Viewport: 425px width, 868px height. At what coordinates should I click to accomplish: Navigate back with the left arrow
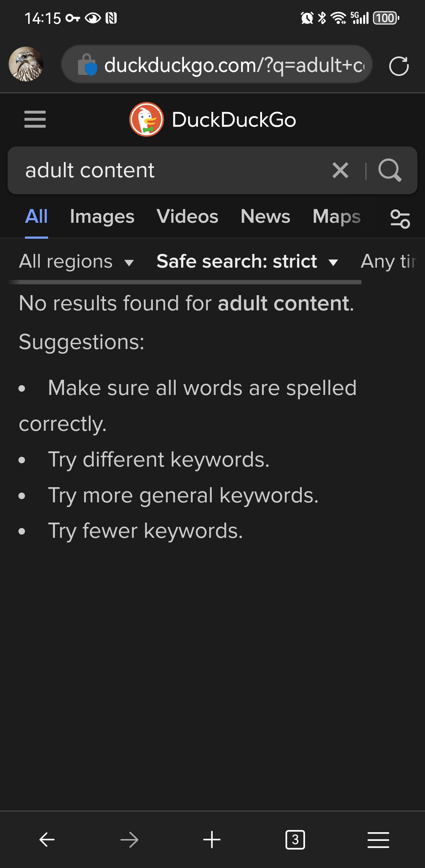46,840
